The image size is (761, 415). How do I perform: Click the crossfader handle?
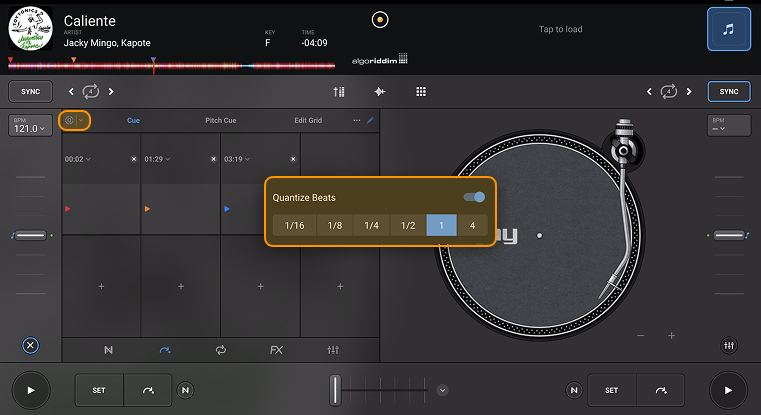[335, 390]
